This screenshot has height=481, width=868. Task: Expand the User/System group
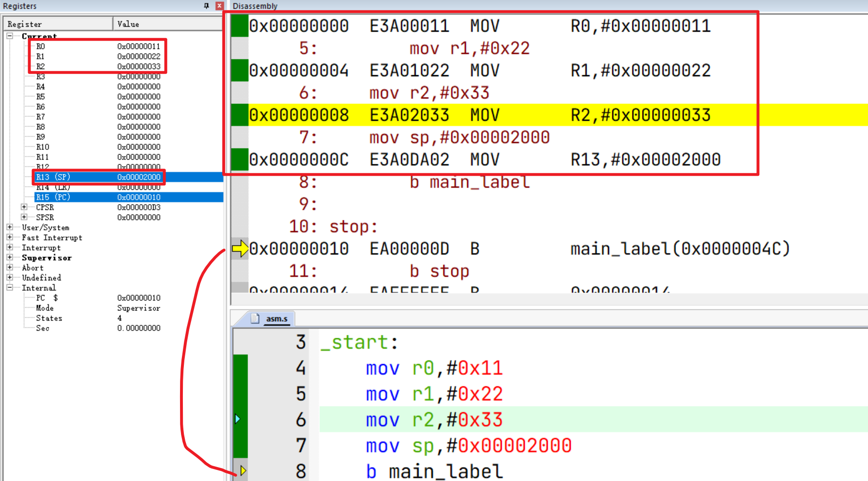(x=10, y=227)
